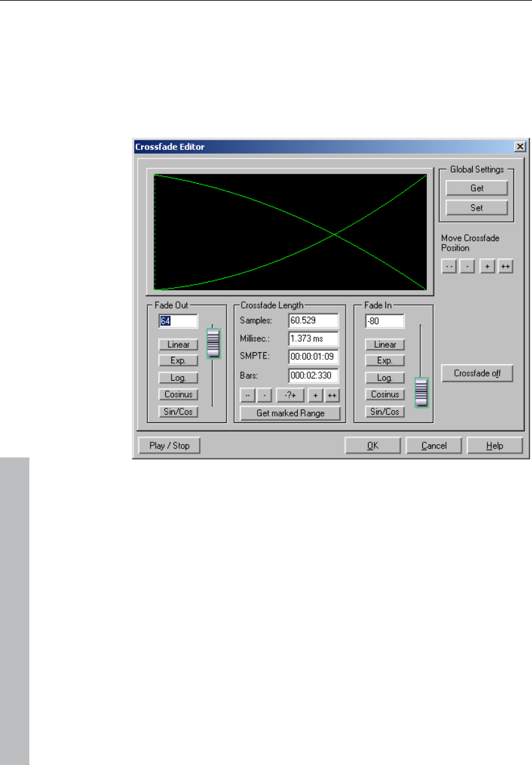Increase crossfade length slightly with '+'

316,395
